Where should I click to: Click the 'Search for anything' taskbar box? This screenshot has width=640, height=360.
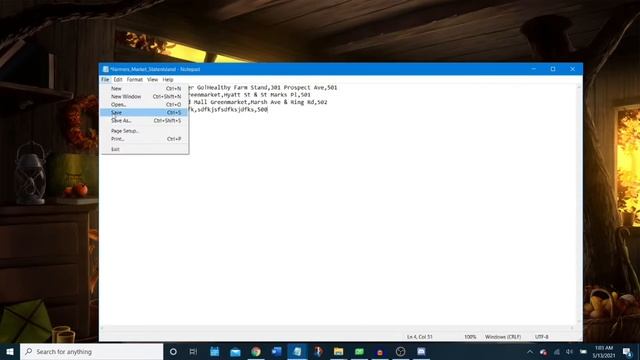[x=91, y=351]
